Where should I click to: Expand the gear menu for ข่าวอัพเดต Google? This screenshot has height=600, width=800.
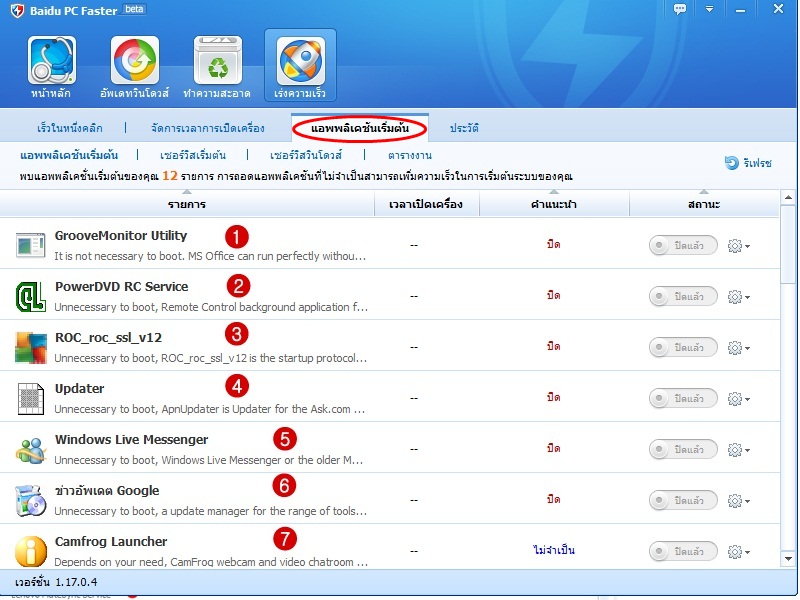tap(735, 499)
